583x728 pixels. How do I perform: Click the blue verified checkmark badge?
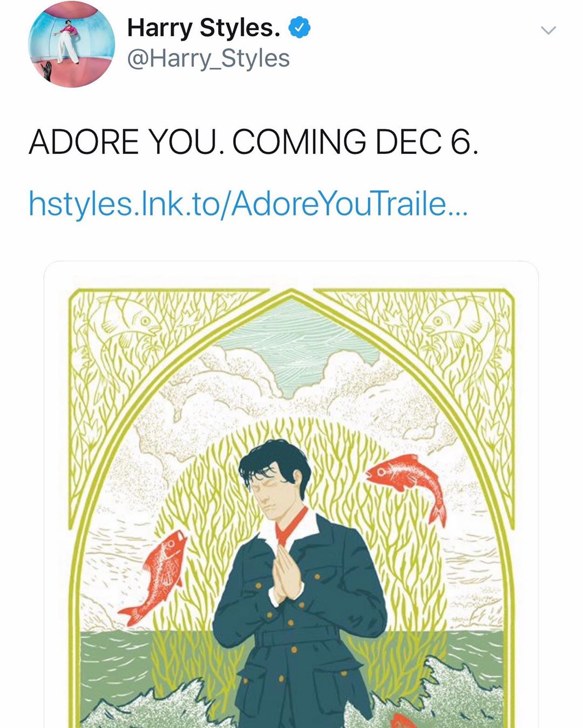click(300, 28)
